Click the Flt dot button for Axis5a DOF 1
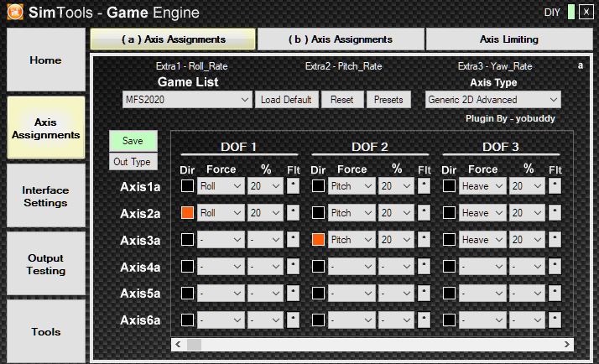 pos(293,293)
